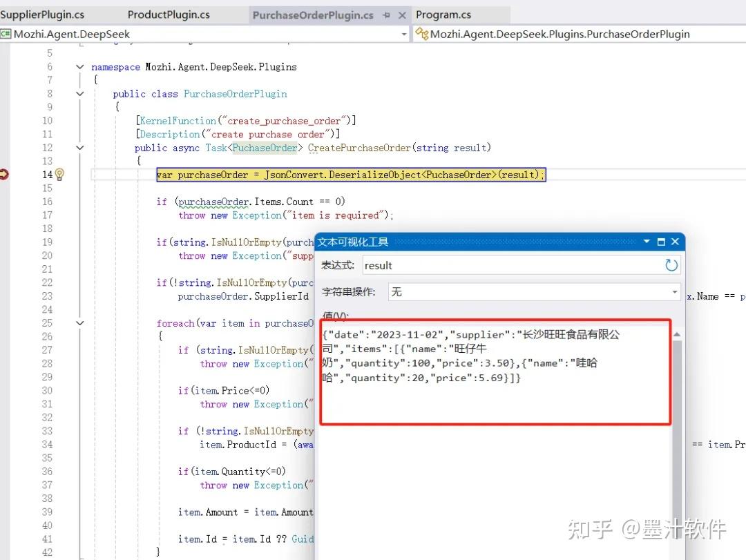Open the string operation dropdown showing 无

point(534,291)
